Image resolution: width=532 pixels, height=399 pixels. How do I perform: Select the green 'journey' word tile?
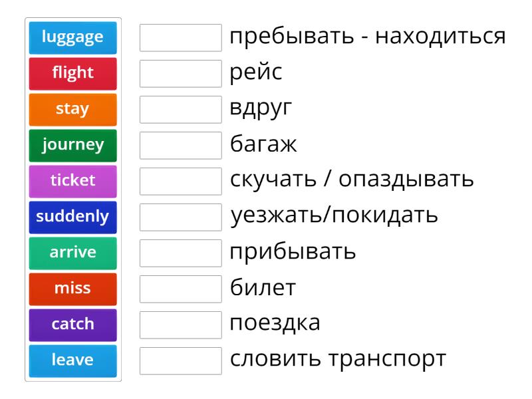coord(72,145)
